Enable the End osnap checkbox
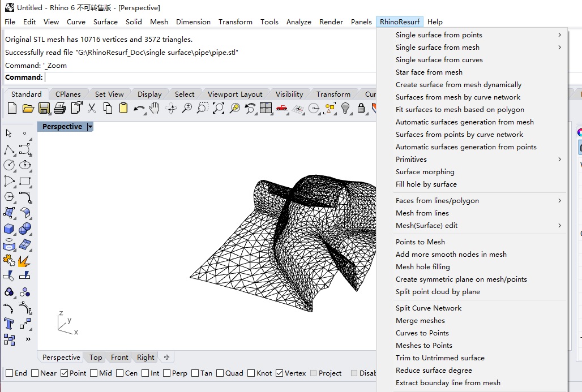Screen dimensions: 582x392 pyautogui.click(x=9, y=373)
